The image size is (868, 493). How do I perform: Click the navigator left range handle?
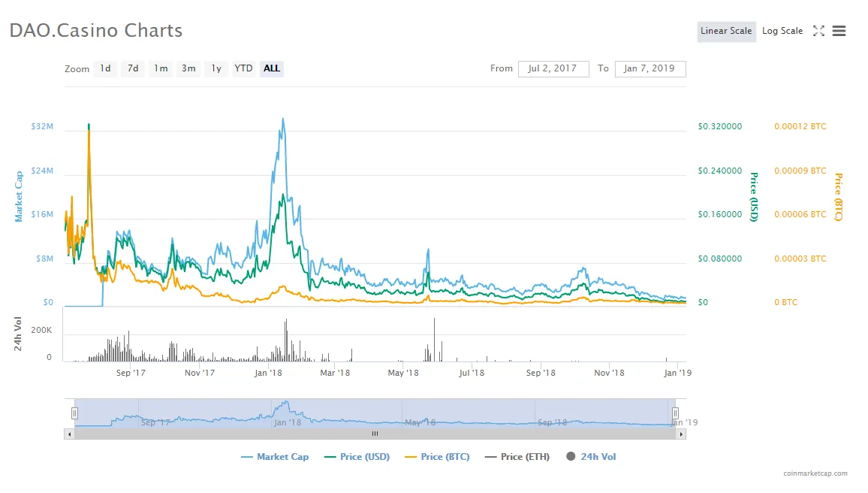pyautogui.click(x=75, y=413)
